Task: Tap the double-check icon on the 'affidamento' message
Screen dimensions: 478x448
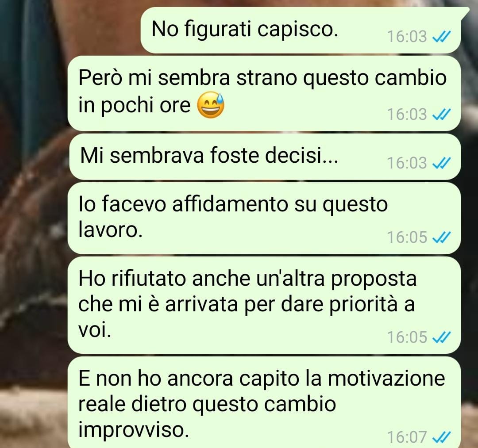Action: 442,237
